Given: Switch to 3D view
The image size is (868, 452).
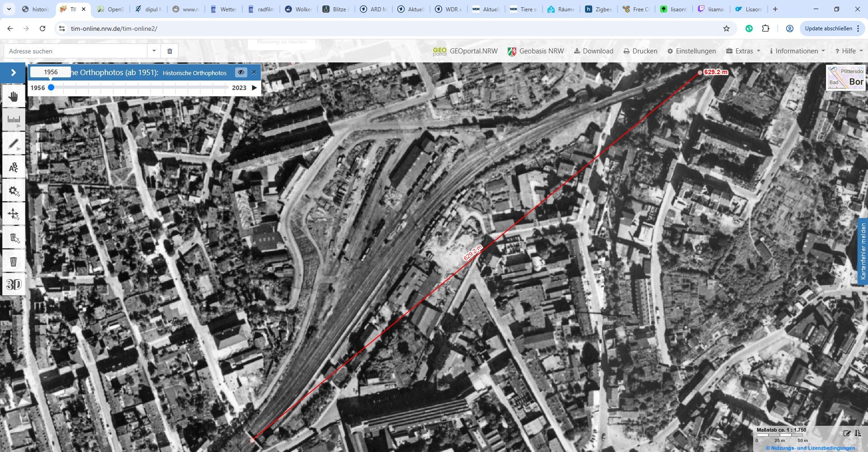Looking at the screenshot, I should tap(14, 285).
